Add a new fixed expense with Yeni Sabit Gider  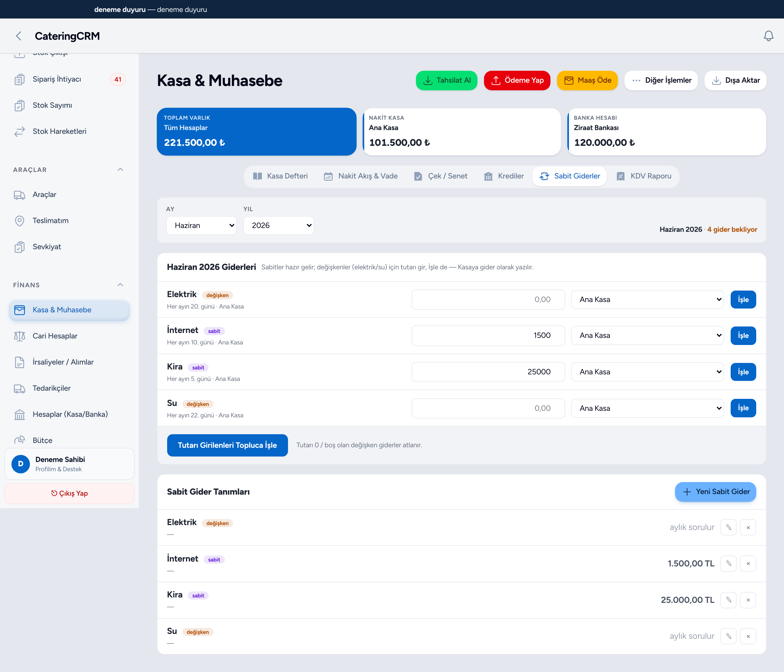715,492
